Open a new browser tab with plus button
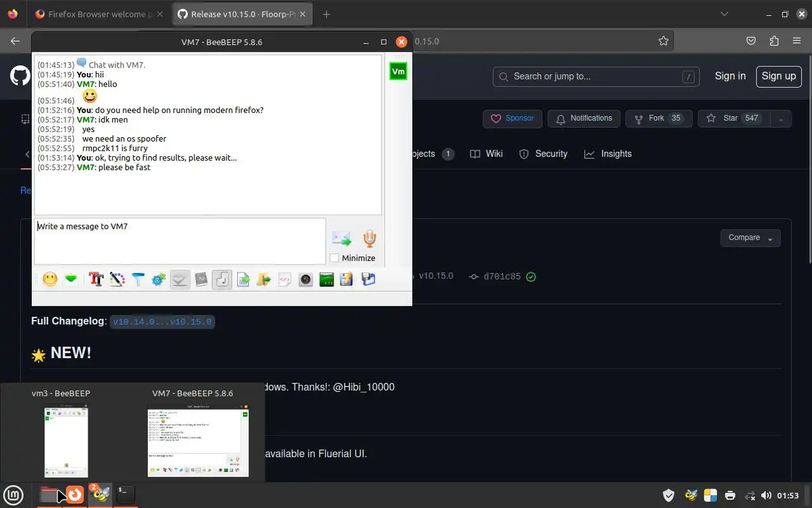The image size is (812, 508). (x=326, y=14)
